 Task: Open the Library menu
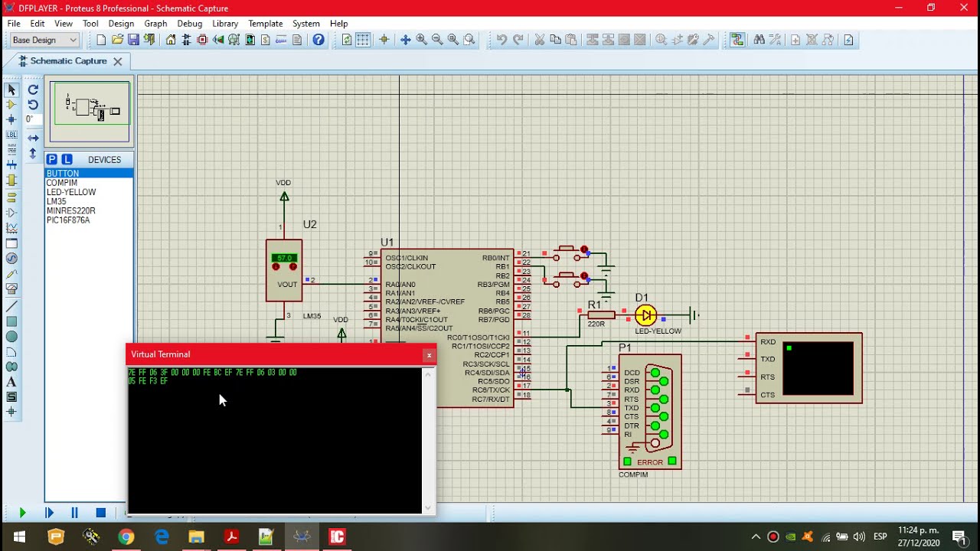225,24
